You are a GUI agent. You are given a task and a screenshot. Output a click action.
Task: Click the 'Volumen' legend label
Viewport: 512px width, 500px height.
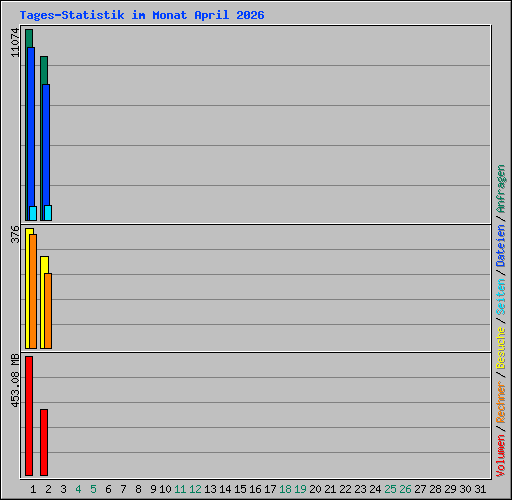(x=501, y=456)
